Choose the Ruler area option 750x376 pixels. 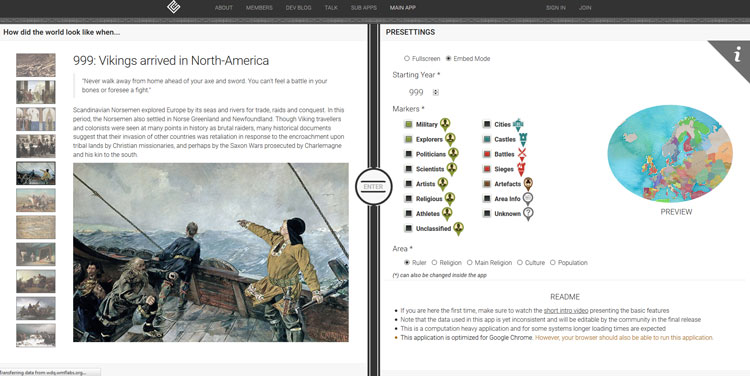pyautogui.click(x=407, y=262)
